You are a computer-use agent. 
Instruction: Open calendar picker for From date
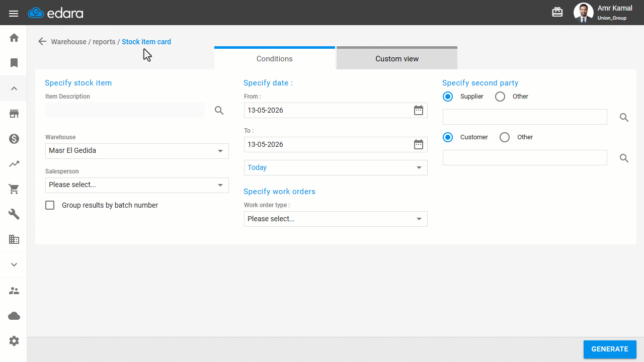pos(419,110)
